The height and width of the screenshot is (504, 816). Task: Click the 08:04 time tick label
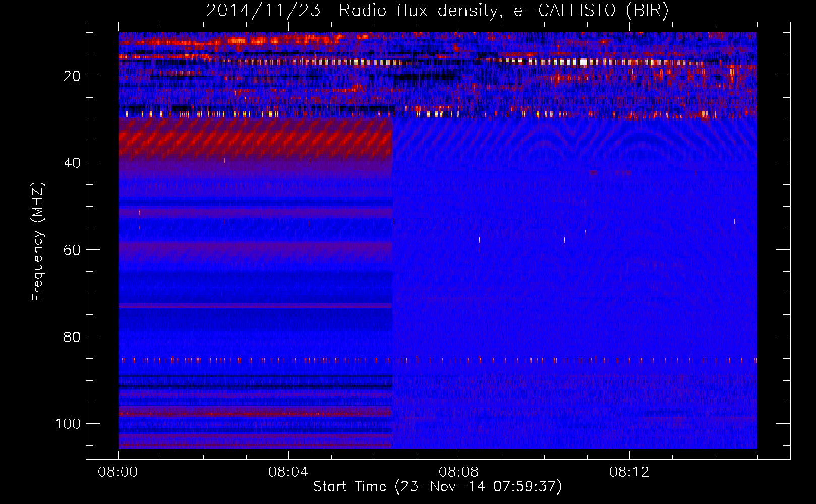coord(288,472)
